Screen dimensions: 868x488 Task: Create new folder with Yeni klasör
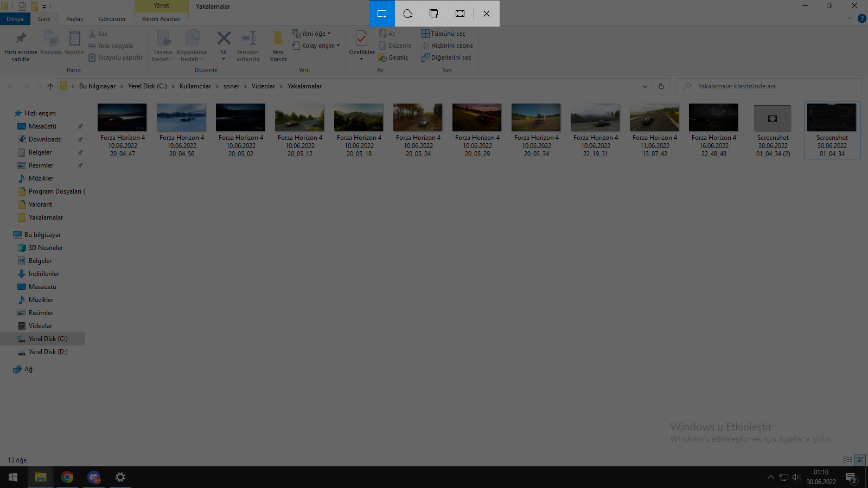pyautogui.click(x=278, y=46)
